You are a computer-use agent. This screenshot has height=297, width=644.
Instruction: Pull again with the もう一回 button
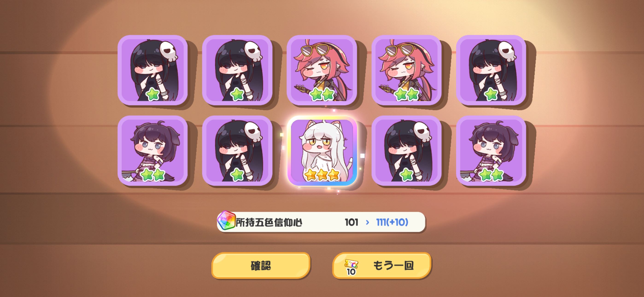(x=382, y=265)
